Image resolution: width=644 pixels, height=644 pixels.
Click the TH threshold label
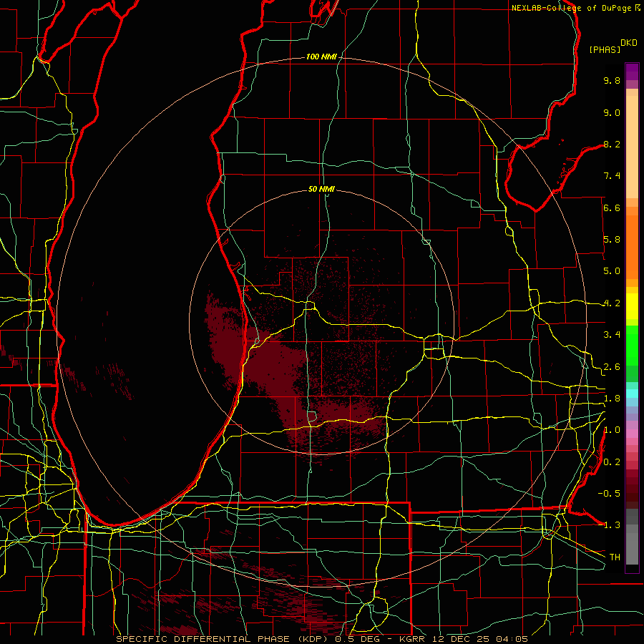(615, 557)
